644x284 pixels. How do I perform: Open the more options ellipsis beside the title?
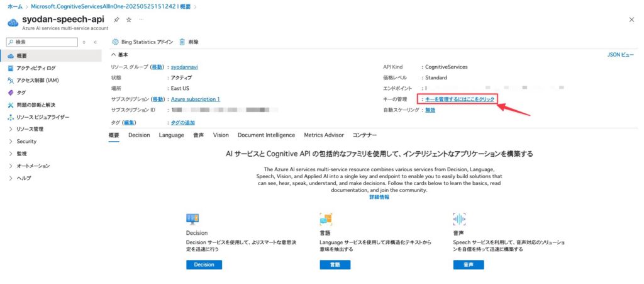(x=141, y=20)
